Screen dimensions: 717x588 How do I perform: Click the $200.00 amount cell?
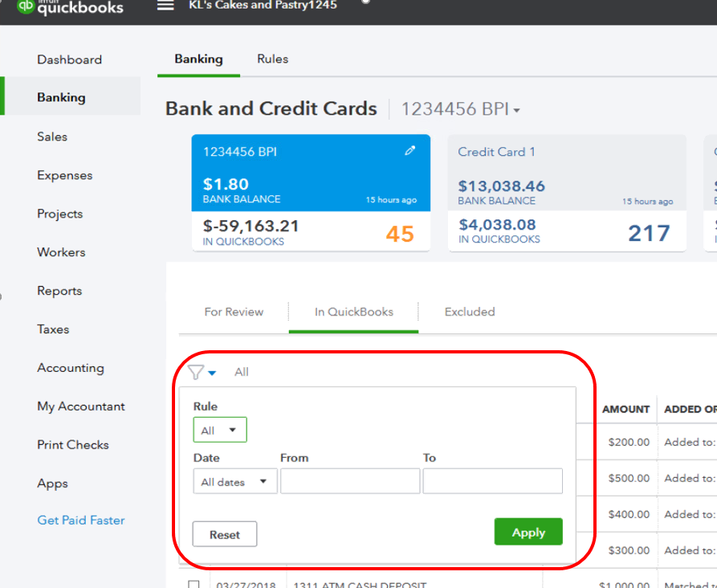pos(629,442)
